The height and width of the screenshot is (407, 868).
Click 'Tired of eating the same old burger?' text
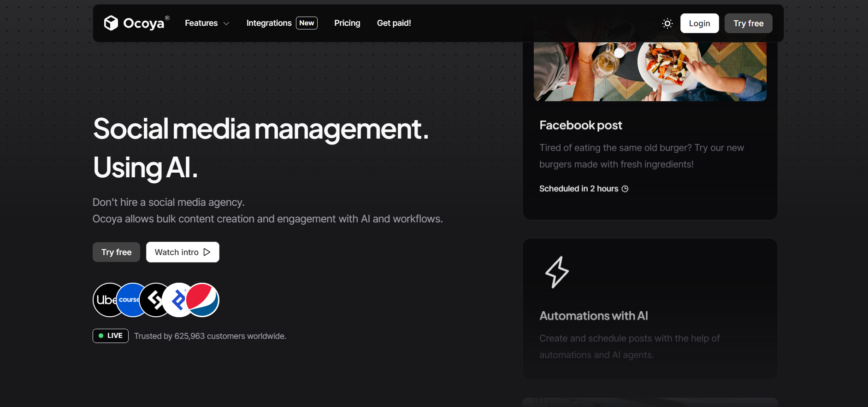(616, 148)
